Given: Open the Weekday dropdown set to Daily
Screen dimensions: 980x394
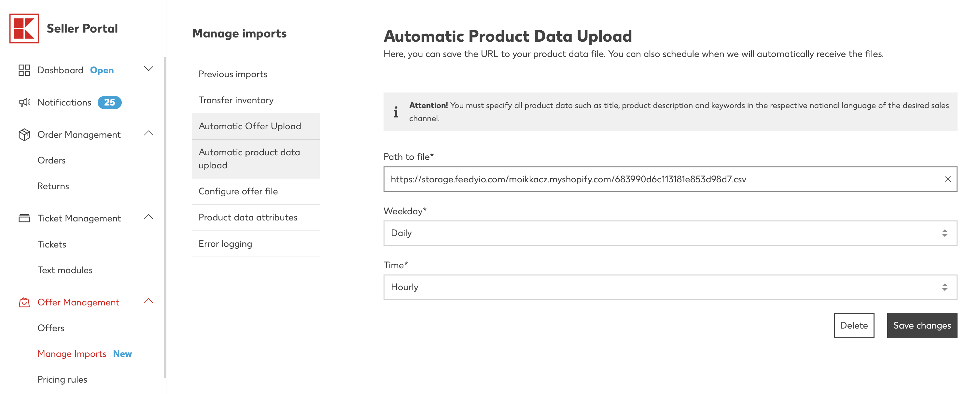Looking at the screenshot, I should (x=670, y=233).
